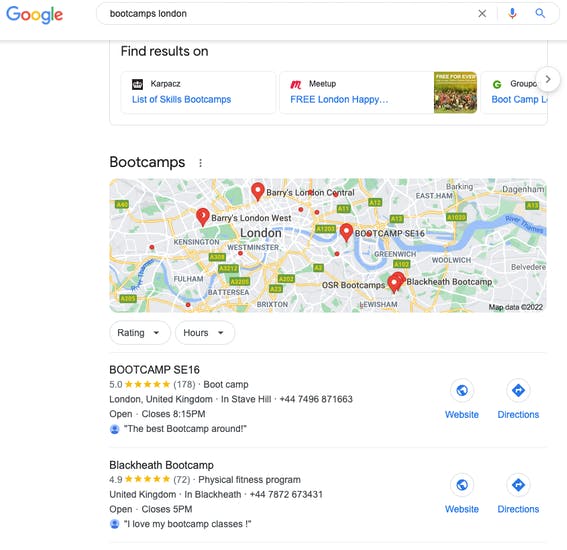Click the blue magnifier search icon
The height and width of the screenshot is (550, 567).
coord(540,14)
